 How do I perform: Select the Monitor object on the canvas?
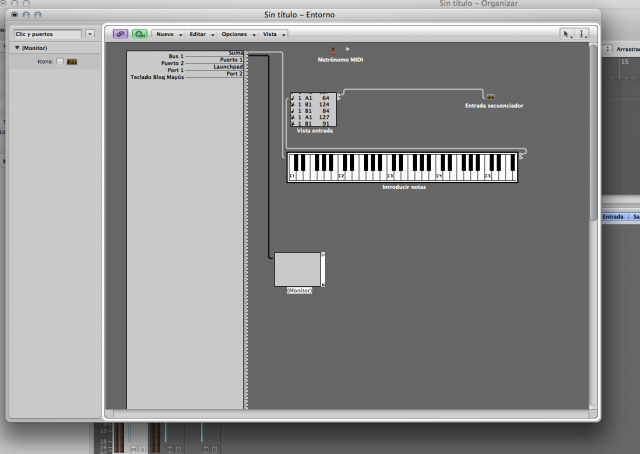[x=297, y=269]
